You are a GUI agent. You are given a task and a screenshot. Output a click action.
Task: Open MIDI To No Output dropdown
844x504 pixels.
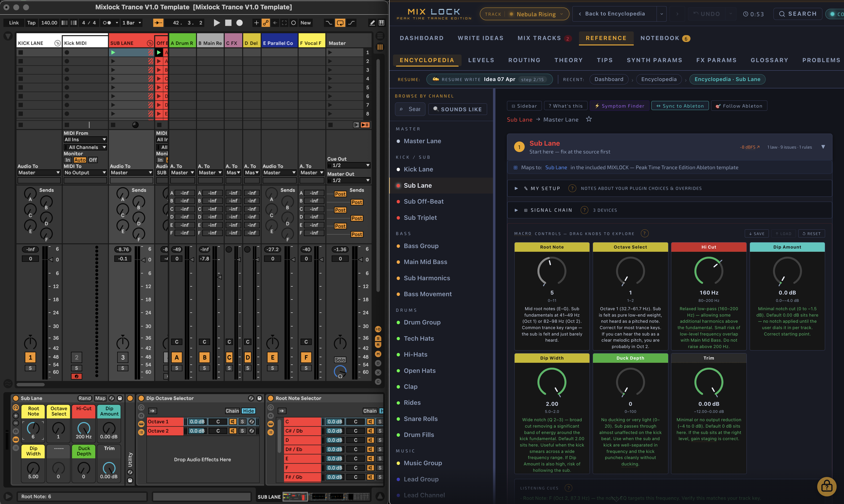tap(85, 172)
